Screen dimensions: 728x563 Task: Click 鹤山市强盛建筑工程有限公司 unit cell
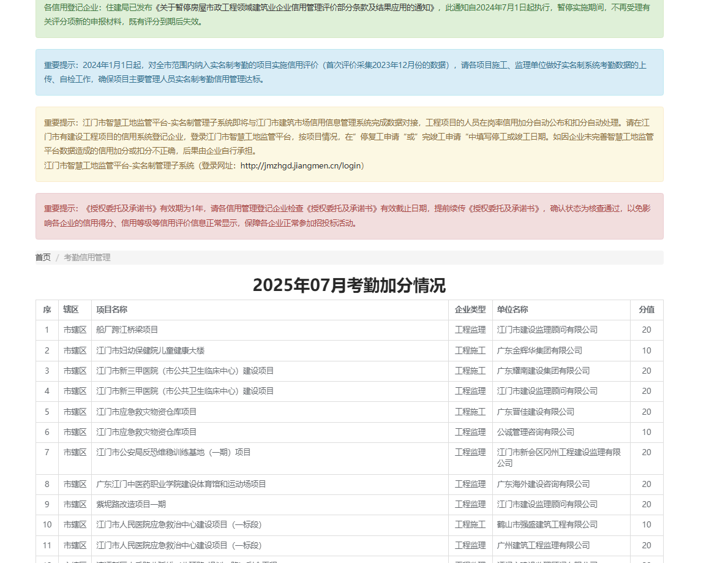tap(547, 524)
